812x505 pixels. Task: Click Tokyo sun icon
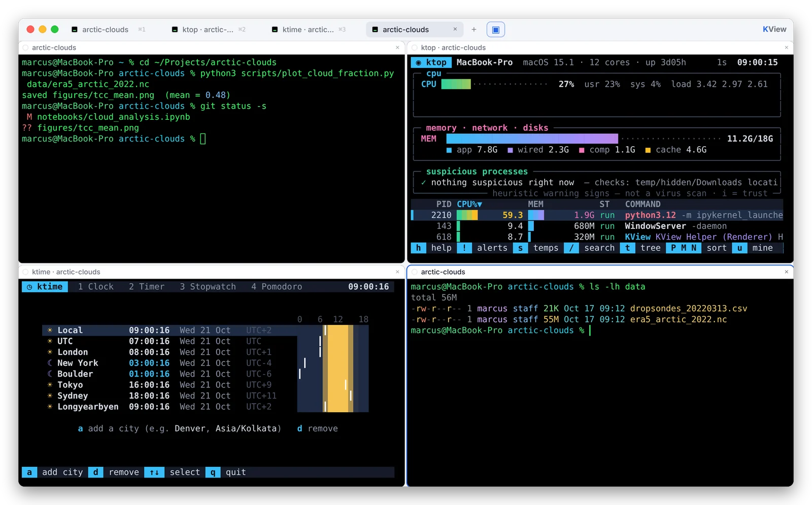[x=50, y=385]
